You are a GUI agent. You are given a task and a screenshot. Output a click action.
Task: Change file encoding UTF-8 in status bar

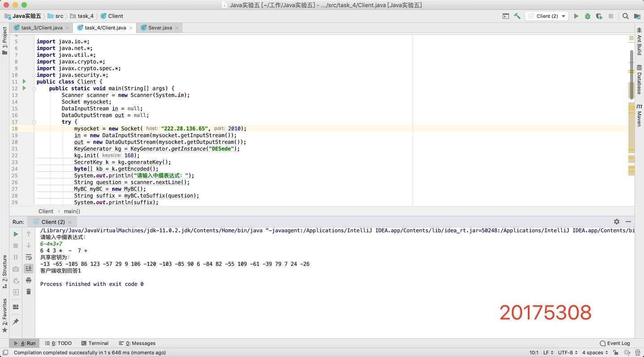(x=568, y=353)
